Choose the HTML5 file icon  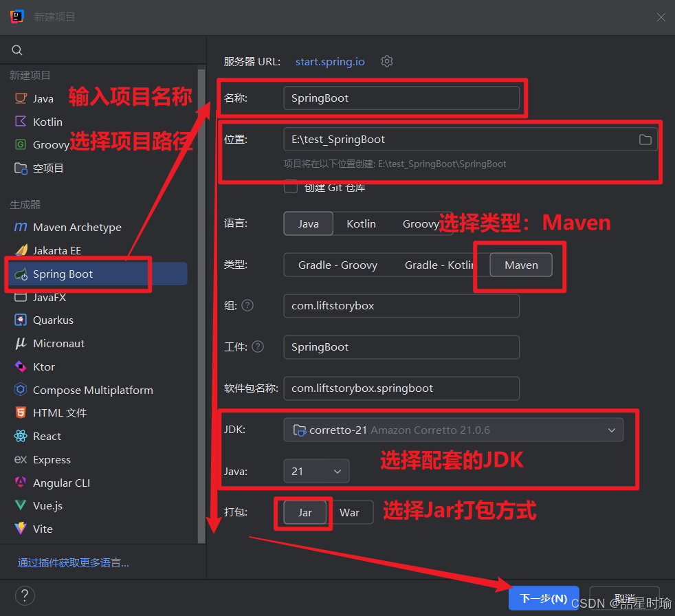click(x=21, y=412)
